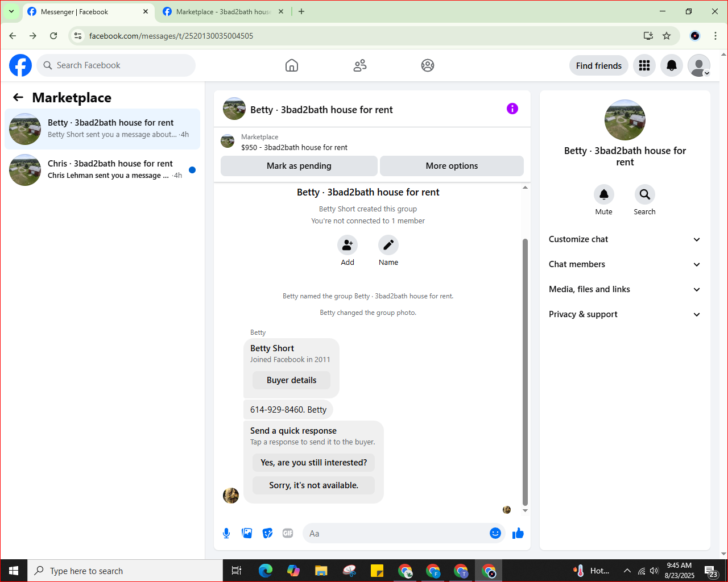Open the Groups icon in top navigation
Screen dimensions: 728x582
click(x=428, y=65)
